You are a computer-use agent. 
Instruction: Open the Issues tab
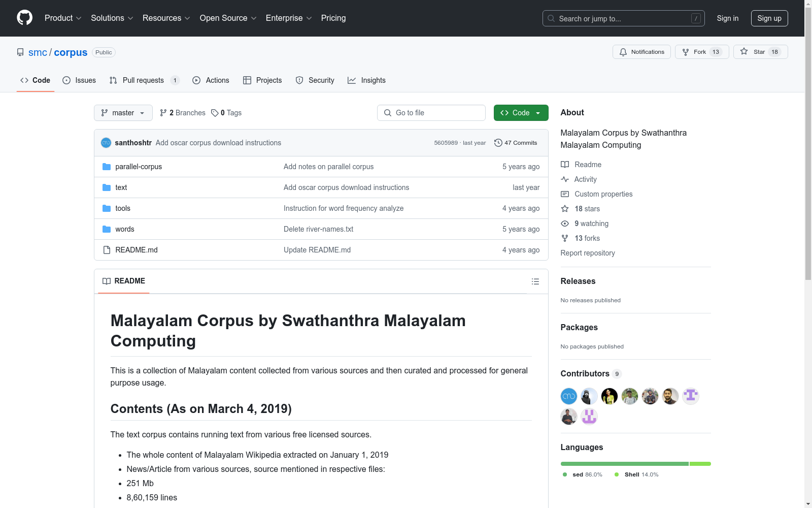click(x=79, y=80)
